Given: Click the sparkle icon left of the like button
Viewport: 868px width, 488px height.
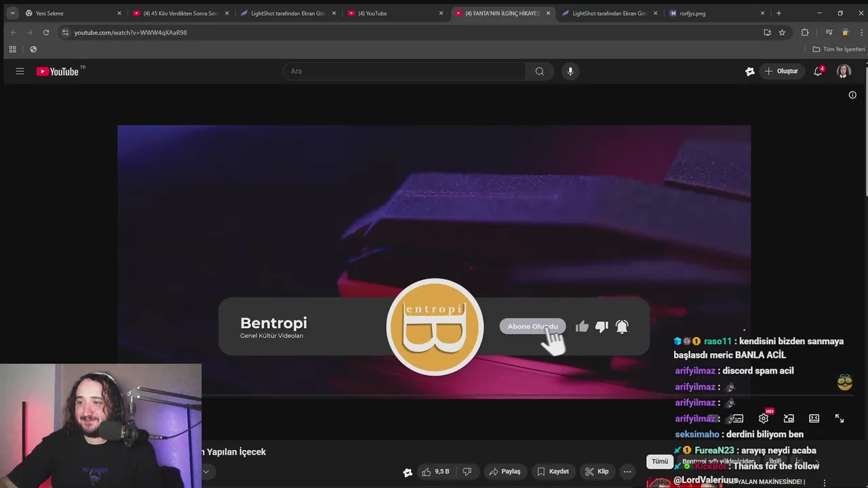Looking at the screenshot, I should 408,472.
